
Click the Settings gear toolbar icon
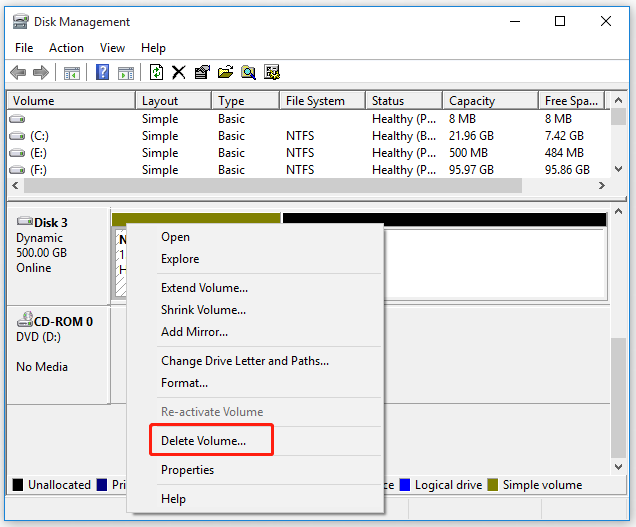272,73
